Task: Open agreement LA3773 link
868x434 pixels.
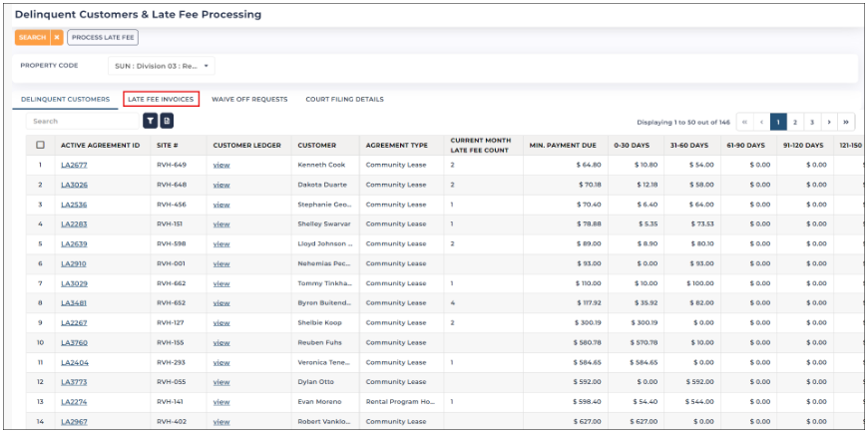Action: point(74,382)
